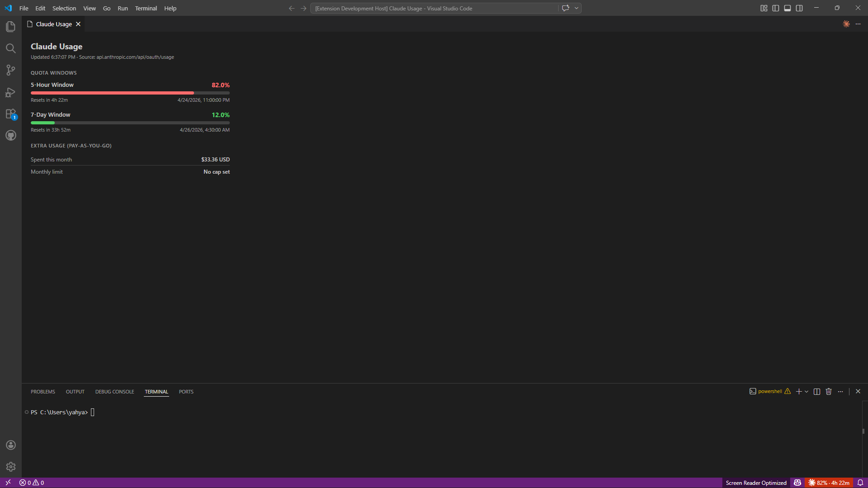868x488 pixels.
Task: Open notifications bell in status bar
Action: (x=860, y=483)
